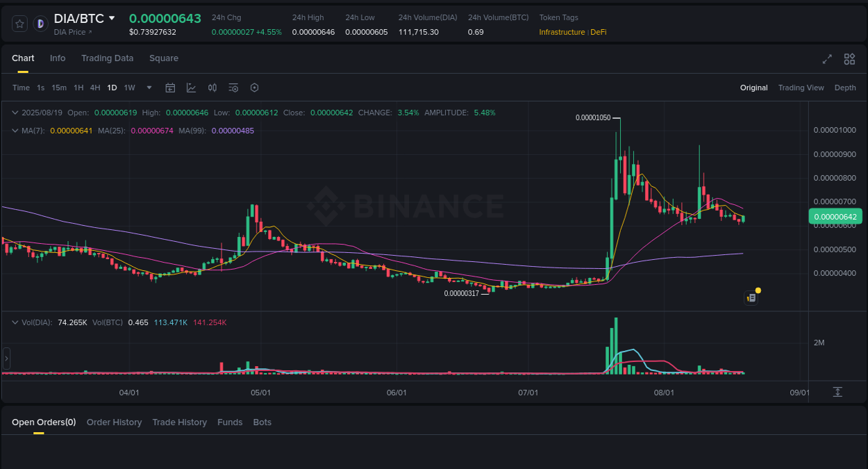Open the Square tab
The width and height of the screenshot is (868, 469).
164,58
